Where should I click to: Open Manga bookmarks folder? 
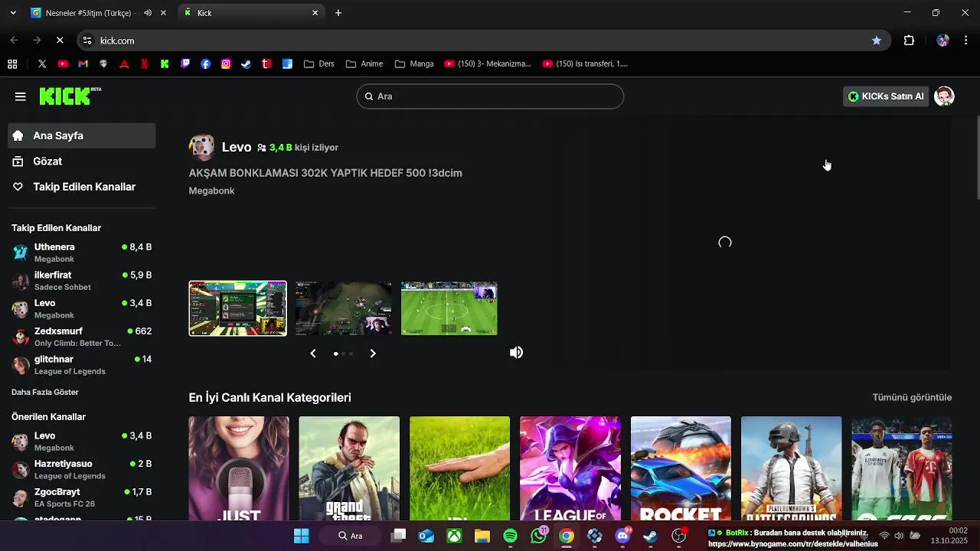(414, 64)
